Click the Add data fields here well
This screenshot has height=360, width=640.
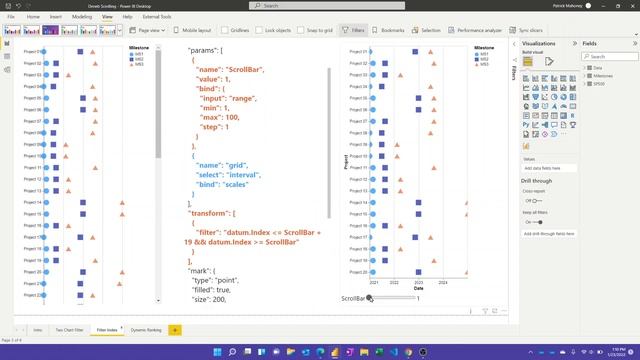point(549,168)
